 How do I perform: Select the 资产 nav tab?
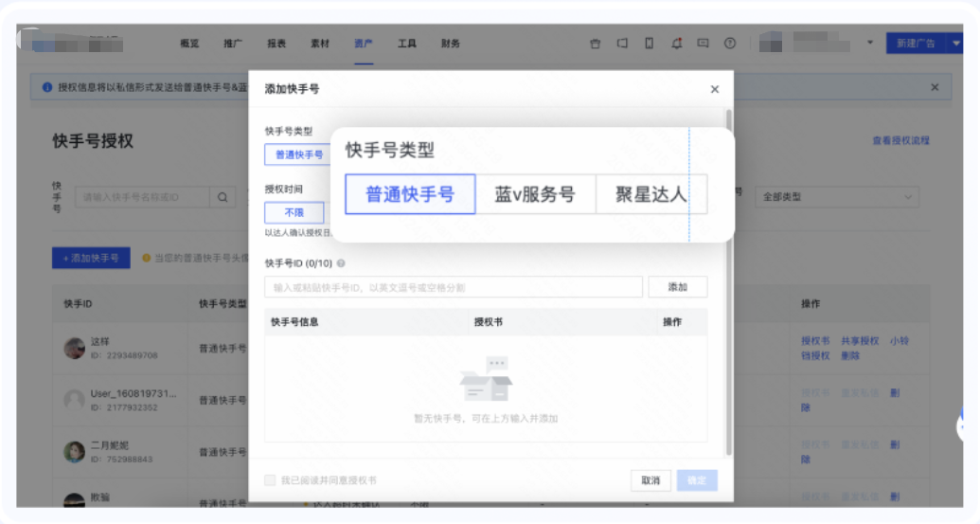364,44
